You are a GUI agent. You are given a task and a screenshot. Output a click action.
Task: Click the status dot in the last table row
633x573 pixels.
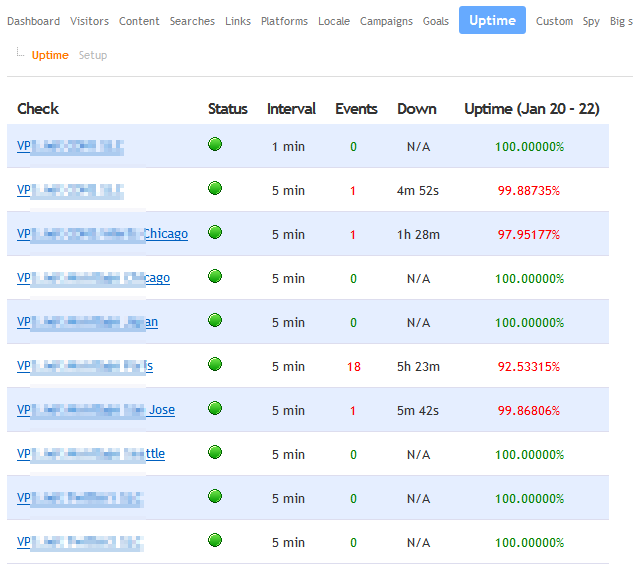[215, 541]
